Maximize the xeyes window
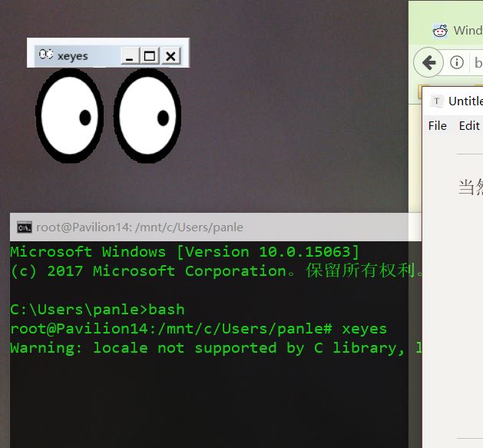 tap(150, 56)
